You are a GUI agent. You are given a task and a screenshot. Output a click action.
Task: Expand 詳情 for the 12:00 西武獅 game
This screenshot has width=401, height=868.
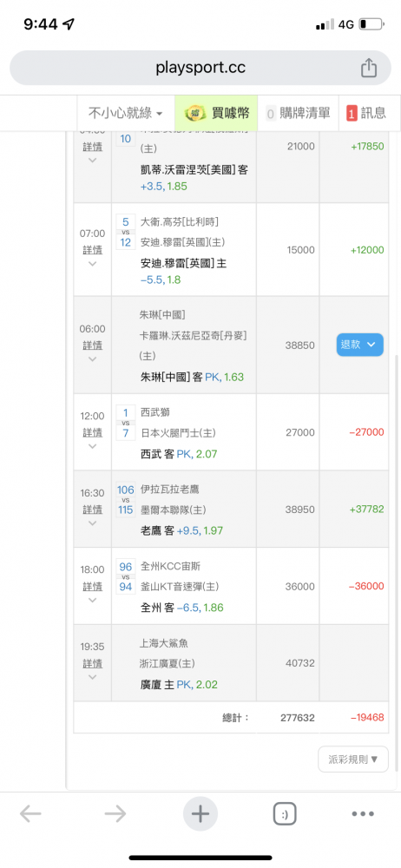(x=93, y=432)
